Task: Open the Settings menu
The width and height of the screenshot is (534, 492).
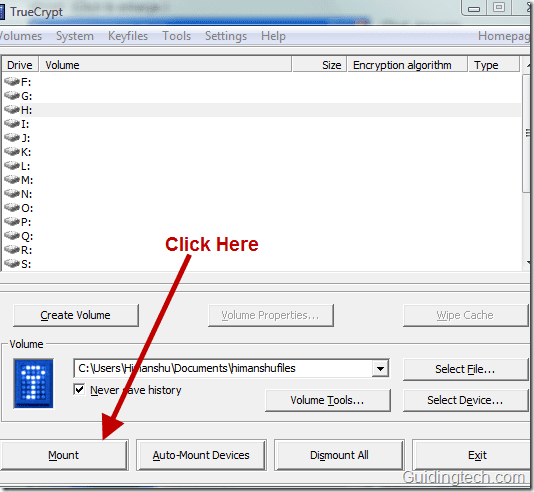Action: (226, 36)
